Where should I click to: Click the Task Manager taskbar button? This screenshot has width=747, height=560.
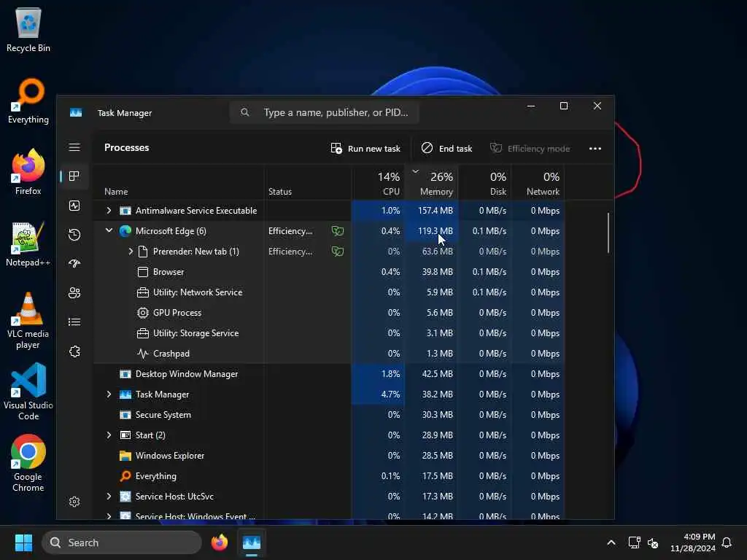tap(252, 542)
